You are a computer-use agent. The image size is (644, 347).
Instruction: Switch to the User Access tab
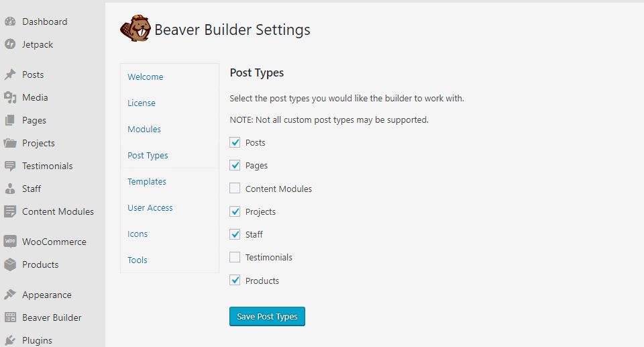click(150, 207)
